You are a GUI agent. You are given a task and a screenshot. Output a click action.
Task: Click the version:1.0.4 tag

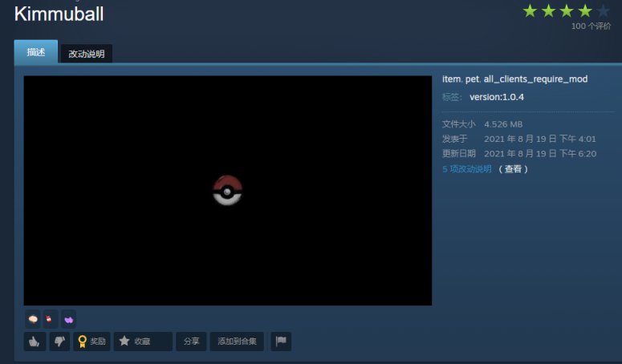497,97
